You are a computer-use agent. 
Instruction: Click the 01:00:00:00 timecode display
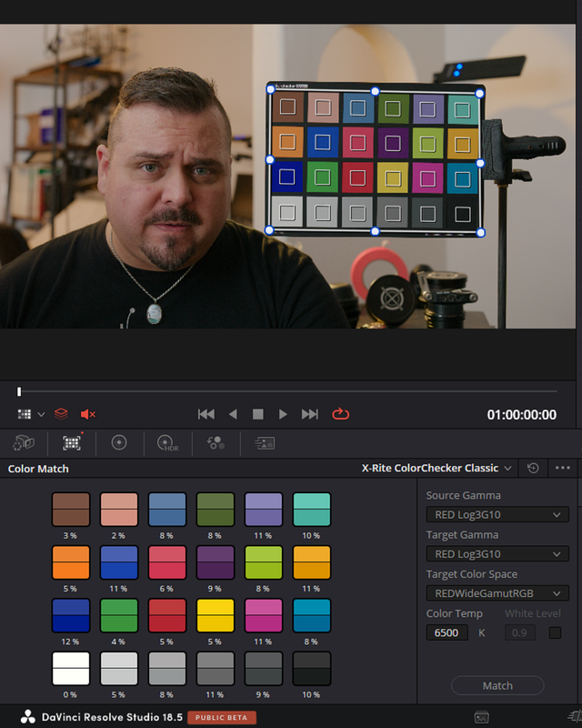[x=522, y=415]
